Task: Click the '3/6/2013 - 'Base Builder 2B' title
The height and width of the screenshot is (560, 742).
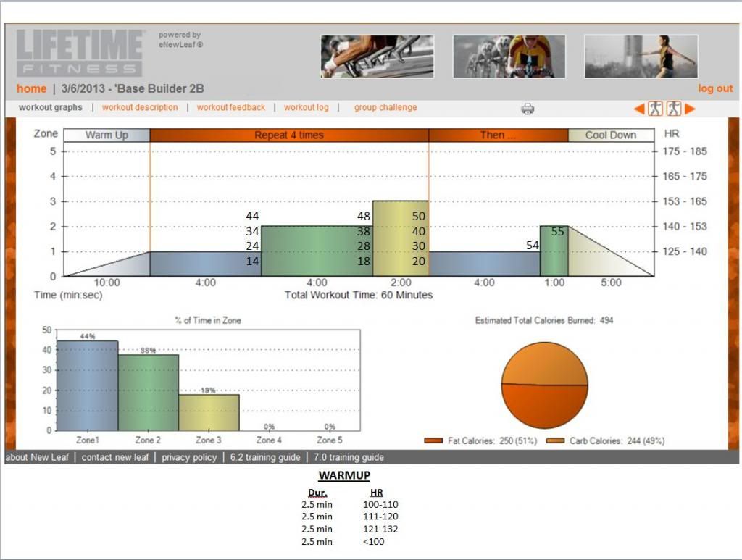Action: [x=133, y=88]
